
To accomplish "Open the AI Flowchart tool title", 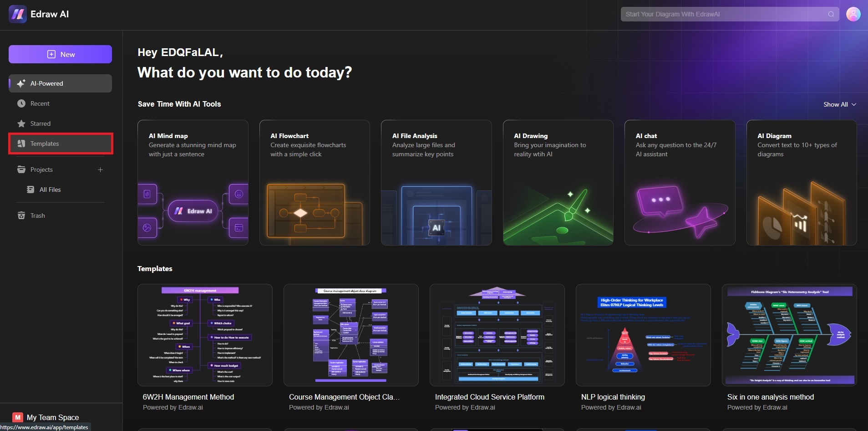I will pyautogui.click(x=289, y=136).
